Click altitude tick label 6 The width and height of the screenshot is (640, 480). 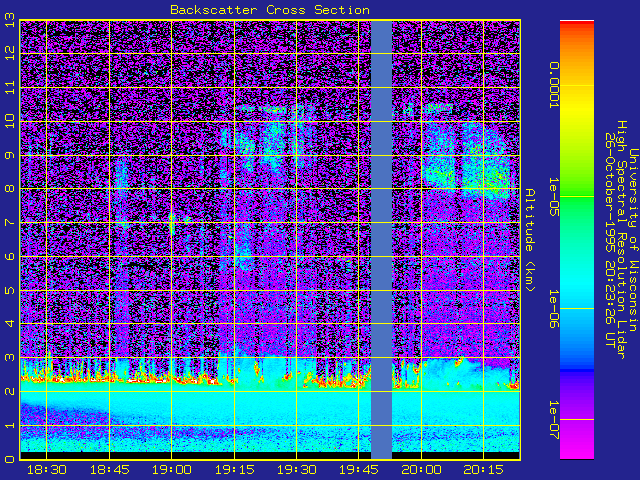pos(10,256)
